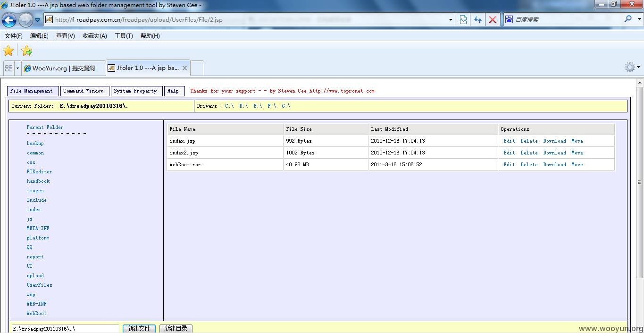Click the address bar URL field

click(x=245, y=20)
